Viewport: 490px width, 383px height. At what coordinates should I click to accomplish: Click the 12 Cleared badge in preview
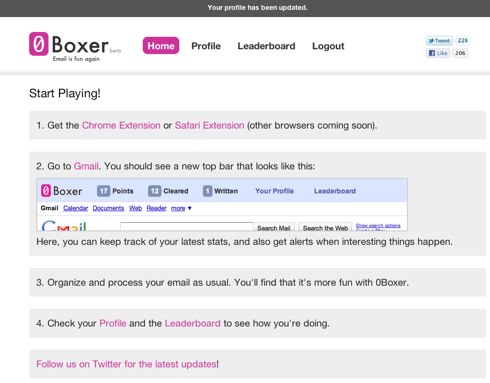click(168, 191)
